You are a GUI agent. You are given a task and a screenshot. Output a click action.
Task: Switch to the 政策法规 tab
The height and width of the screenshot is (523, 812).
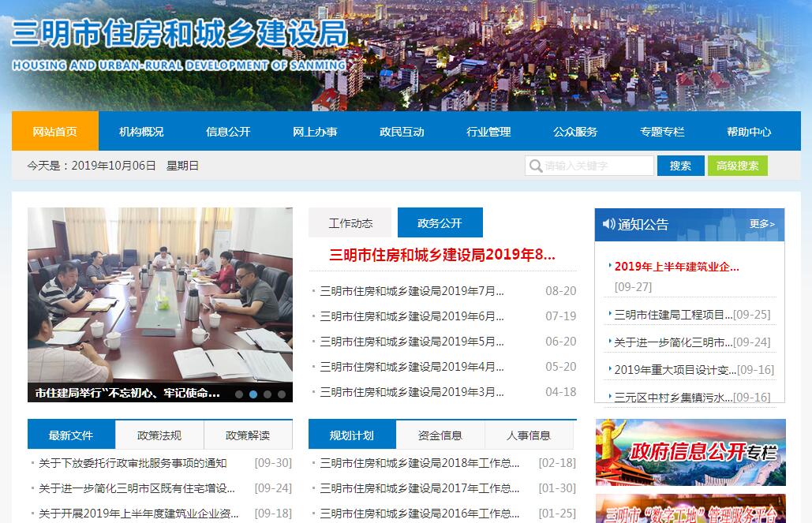tap(159, 435)
